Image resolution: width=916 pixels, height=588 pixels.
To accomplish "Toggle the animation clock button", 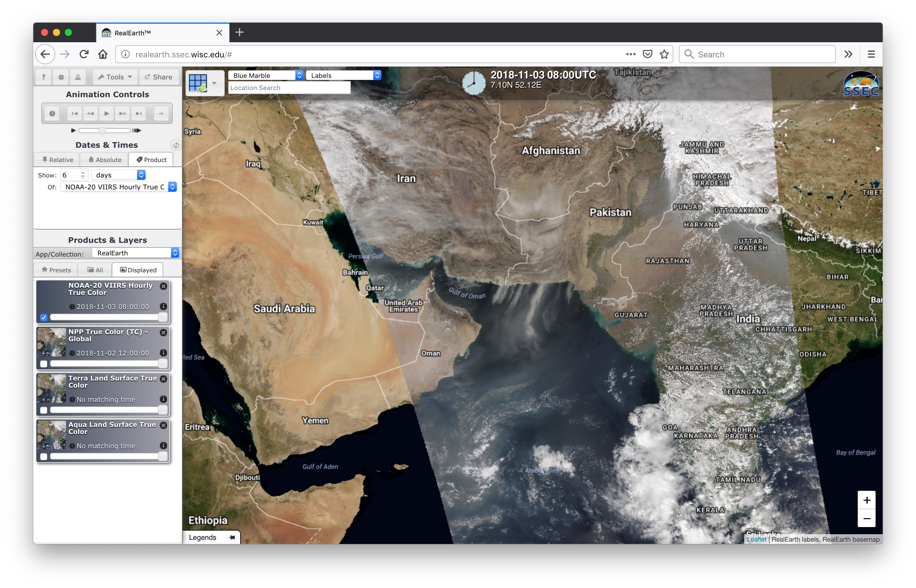I will (52, 113).
